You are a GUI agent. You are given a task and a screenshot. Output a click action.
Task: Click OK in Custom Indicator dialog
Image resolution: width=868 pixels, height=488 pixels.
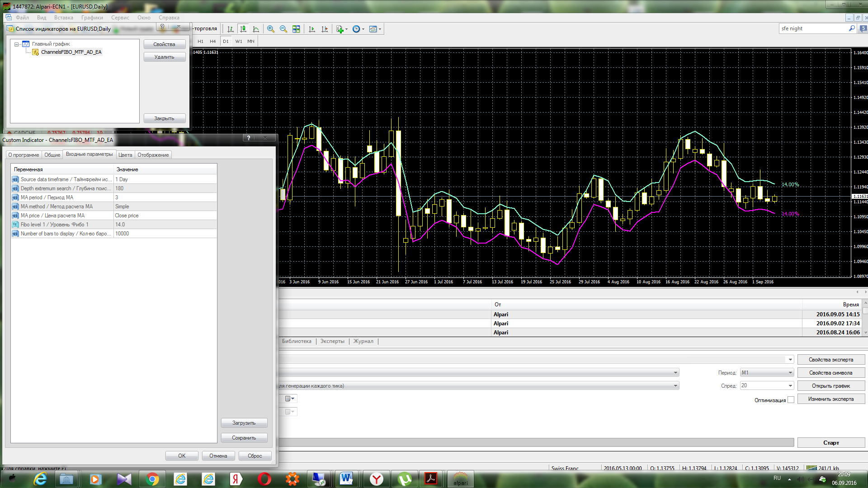click(182, 455)
